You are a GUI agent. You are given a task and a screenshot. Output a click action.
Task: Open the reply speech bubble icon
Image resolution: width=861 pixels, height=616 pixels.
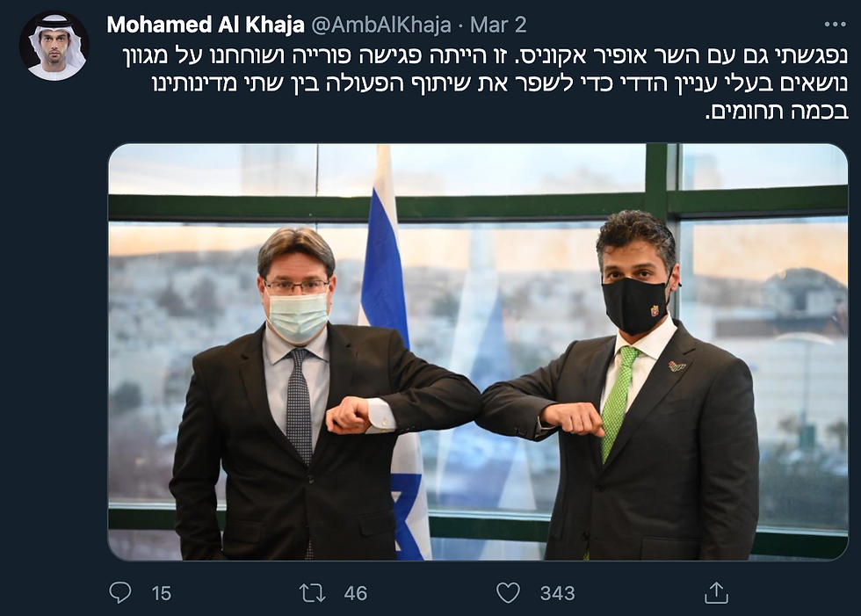click(120, 593)
